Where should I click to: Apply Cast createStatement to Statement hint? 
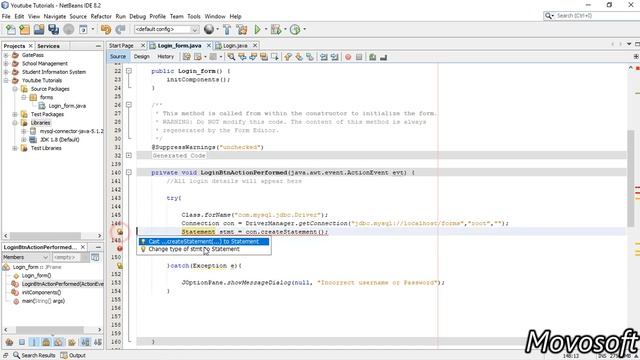[x=203, y=242]
